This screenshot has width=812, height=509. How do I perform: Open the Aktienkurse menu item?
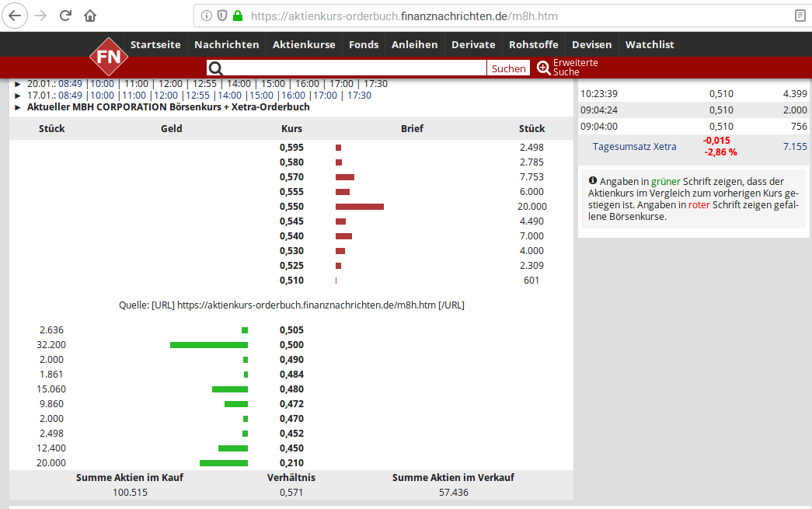point(304,44)
